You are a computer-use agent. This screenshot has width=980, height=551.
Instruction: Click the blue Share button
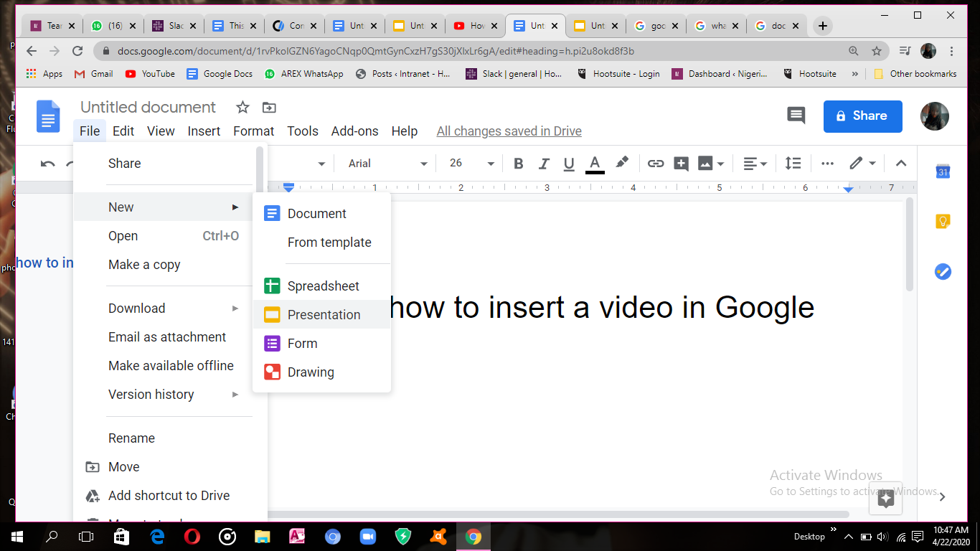point(862,116)
